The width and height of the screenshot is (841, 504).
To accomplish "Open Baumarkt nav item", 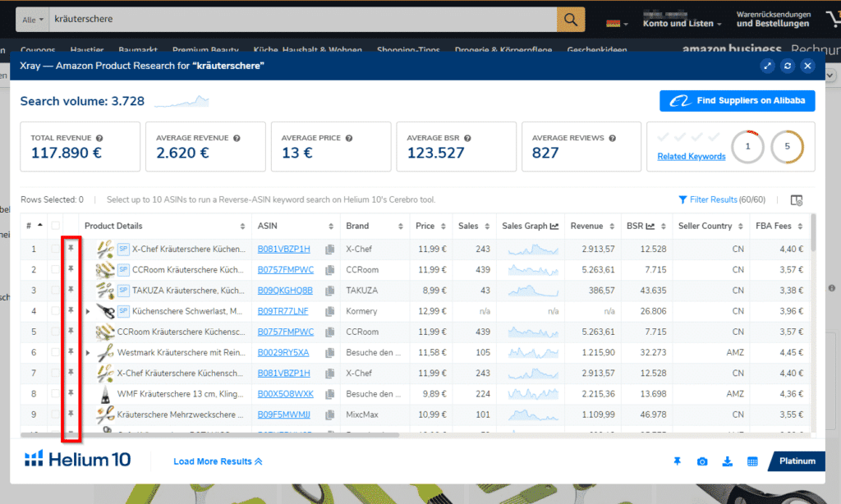I will pos(138,49).
